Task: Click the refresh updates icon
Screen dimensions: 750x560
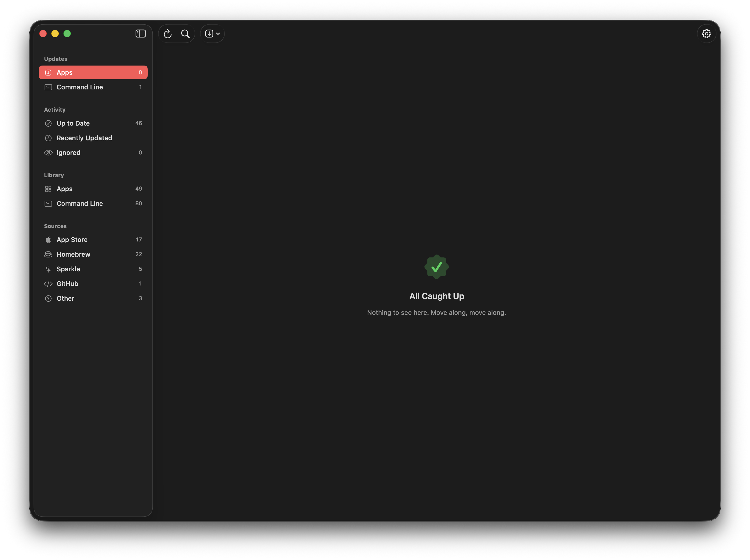Action: click(168, 34)
